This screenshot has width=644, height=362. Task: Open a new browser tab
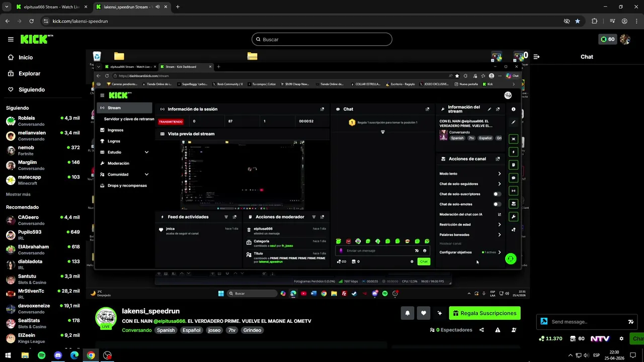pyautogui.click(x=178, y=7)
